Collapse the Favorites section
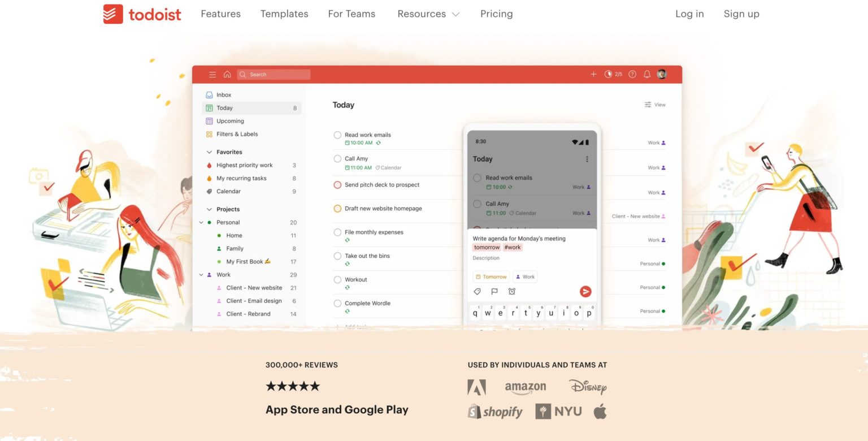Viewport: 868px width, 441px height. click(x=209, y=152)
